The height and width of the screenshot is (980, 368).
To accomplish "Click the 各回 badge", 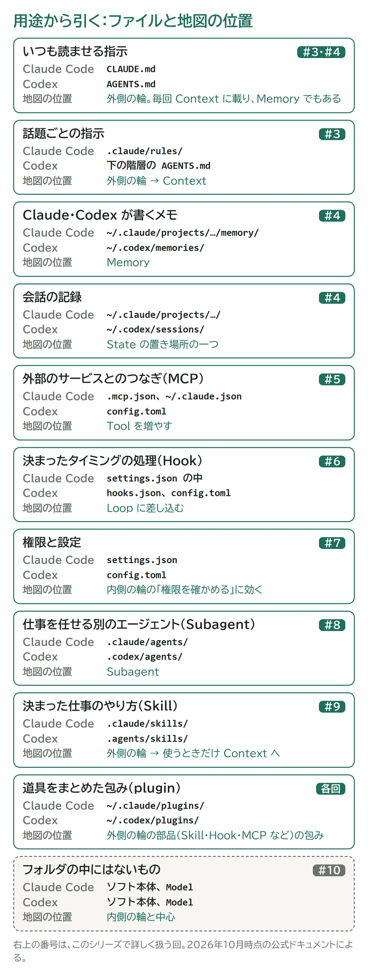I will pyautogui.click(x=330, y=789).
